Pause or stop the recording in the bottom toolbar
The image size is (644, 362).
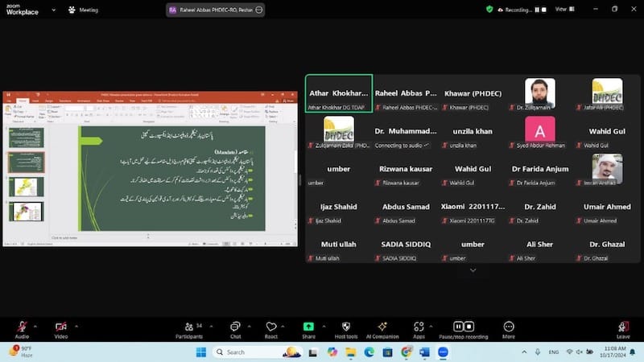coord(463,327)
